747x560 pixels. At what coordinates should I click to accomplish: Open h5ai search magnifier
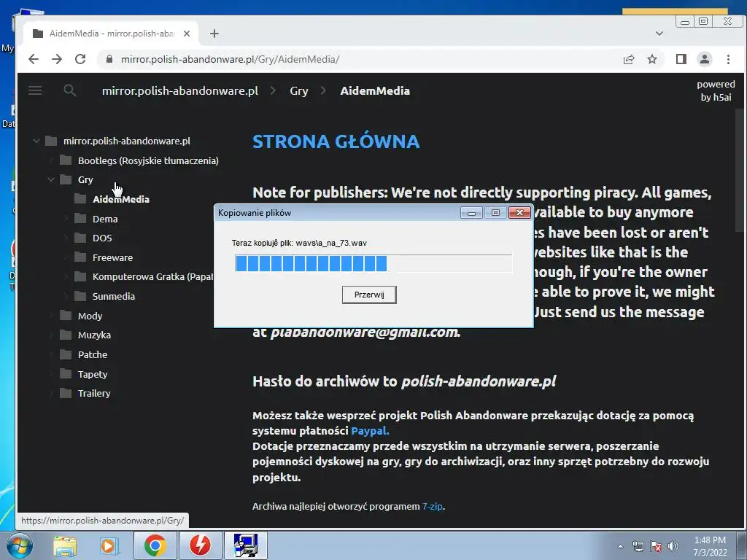tap(69, 90)
